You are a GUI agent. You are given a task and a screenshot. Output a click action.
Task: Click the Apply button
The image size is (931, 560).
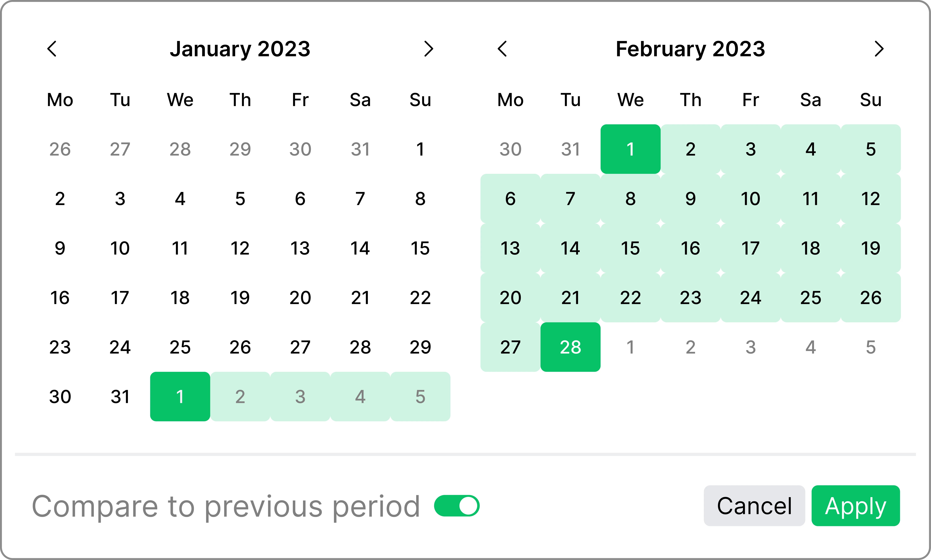click(855, 506)
